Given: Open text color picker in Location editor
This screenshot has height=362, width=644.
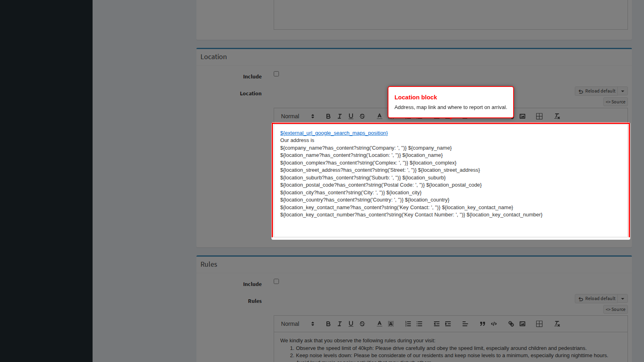Looking at the screenshot, I should click(x=379, y=116).
